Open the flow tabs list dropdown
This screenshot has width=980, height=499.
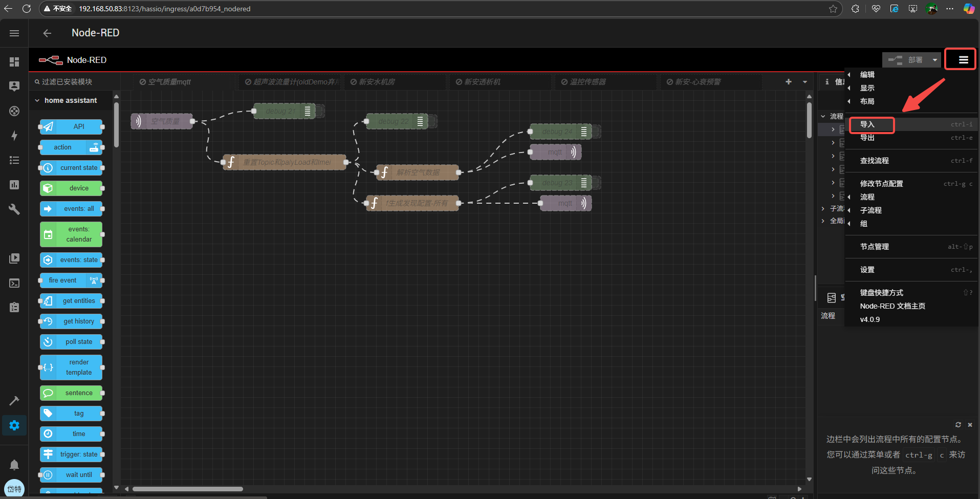805,82
